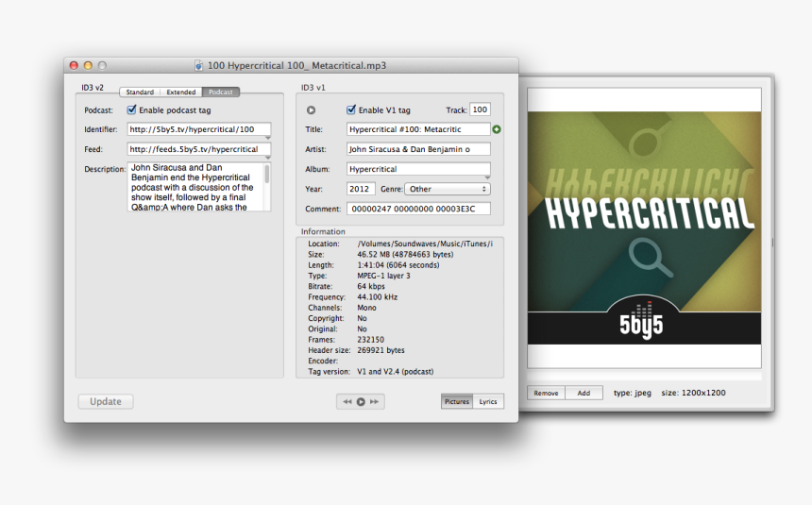
Task: Click into the Description text area
Action: coord(195,187)
